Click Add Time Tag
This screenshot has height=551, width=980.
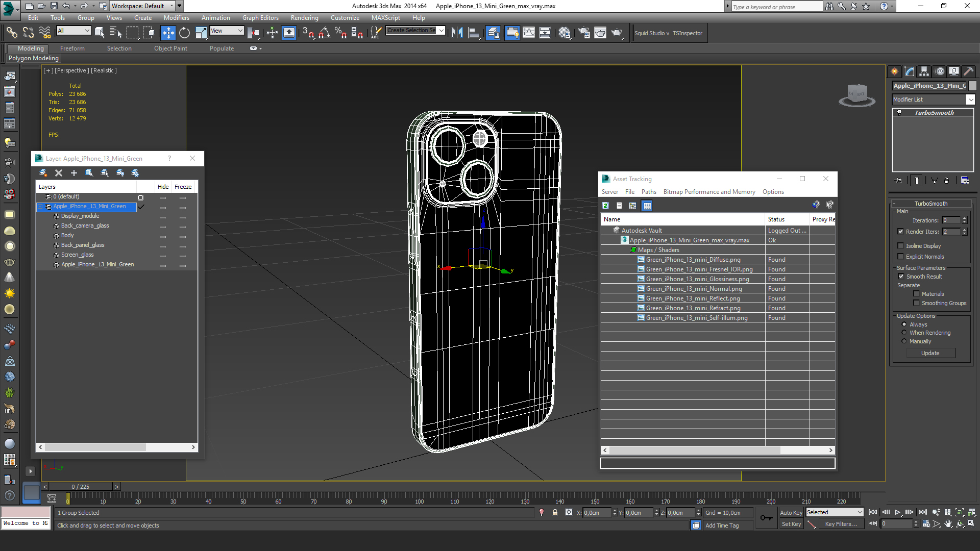click(722, 525)
